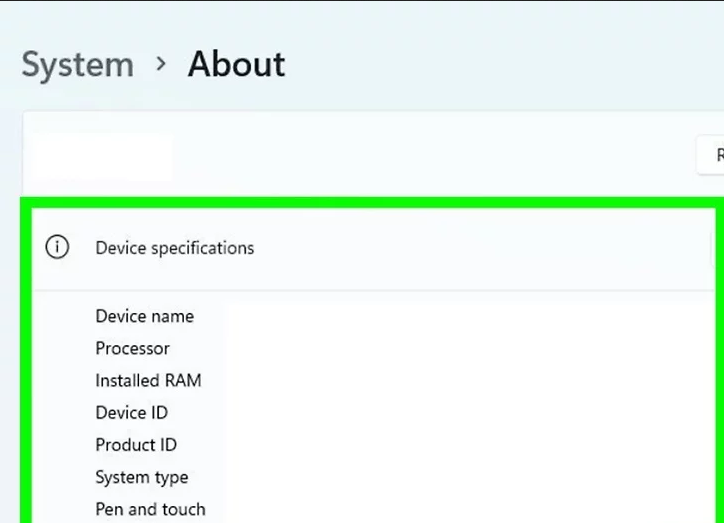The height and width of the screenshot is (523, 724).
Task: Click the breadcrumb chevron arrow after System
Action: [161, 64]
